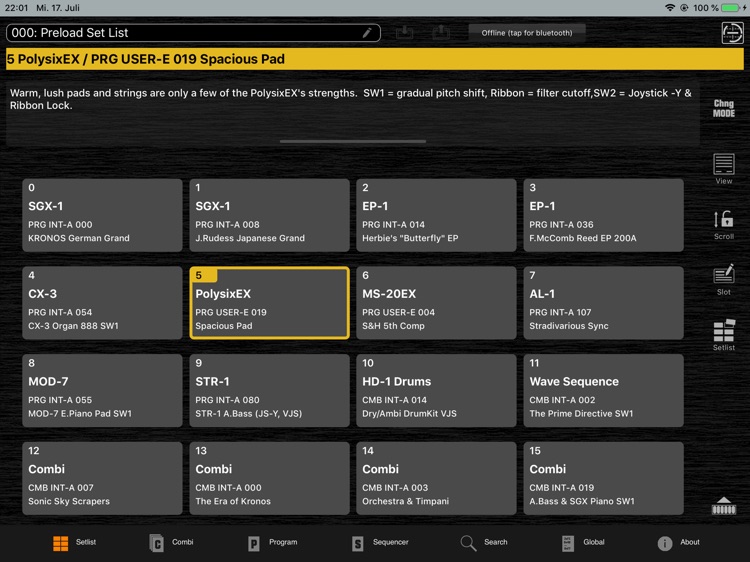Click the 22:01 clock in status bar
750x562 pixels.
(16, 8)
